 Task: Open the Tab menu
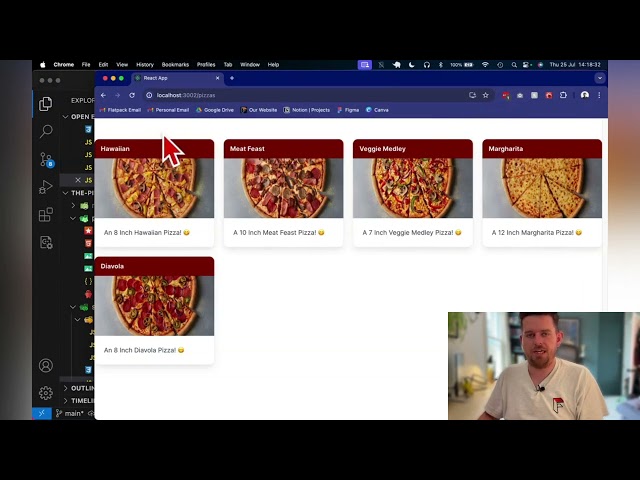pyautogui.click(x=228, y=64)
